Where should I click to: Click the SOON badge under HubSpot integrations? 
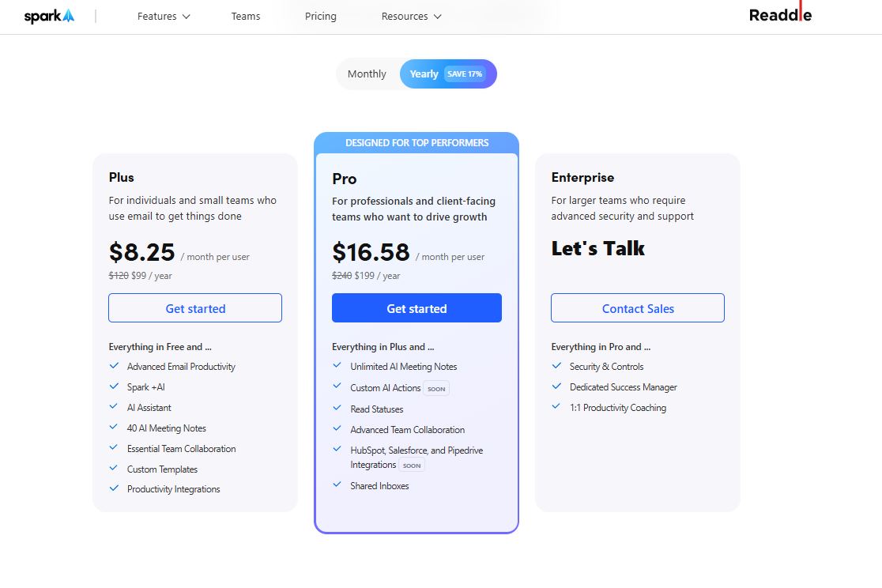coord(412,465)
